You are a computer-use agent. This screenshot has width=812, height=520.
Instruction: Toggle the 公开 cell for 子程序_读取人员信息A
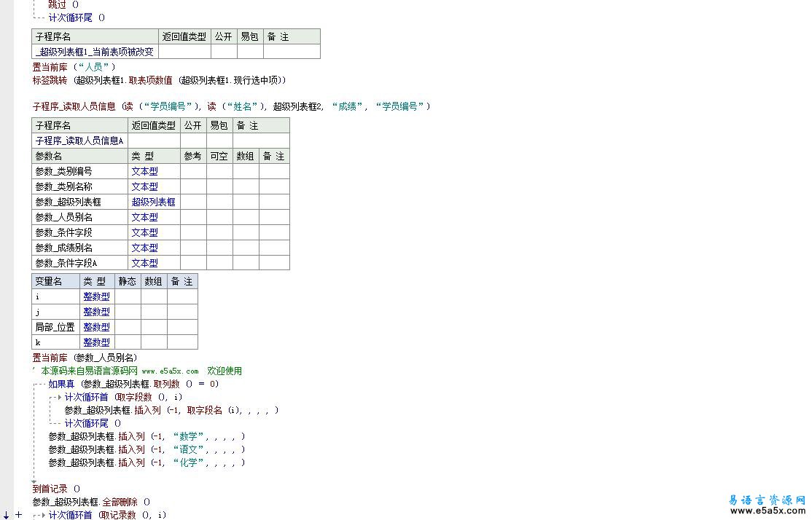(x=192, y=140)
